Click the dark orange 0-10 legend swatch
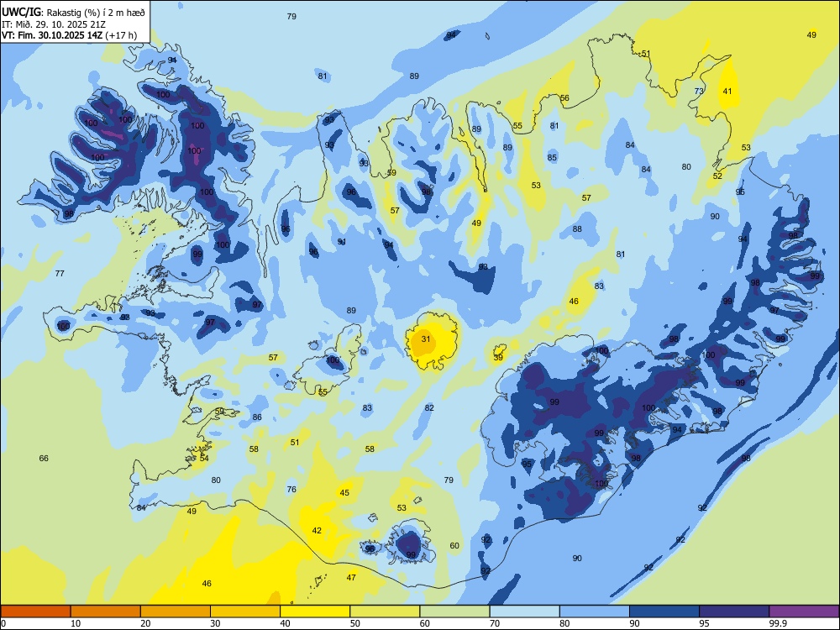Screen dimensions: 840x630 (x=35, y=612)
